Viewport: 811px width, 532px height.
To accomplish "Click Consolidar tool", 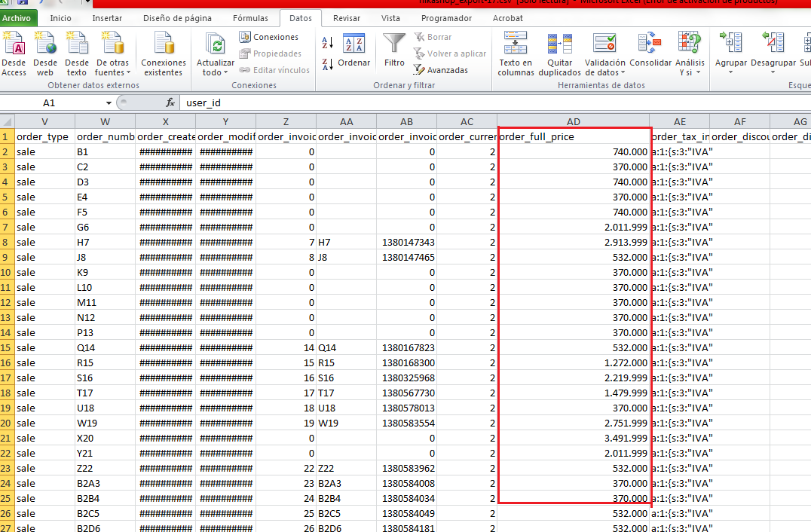I will click(650, 50).
